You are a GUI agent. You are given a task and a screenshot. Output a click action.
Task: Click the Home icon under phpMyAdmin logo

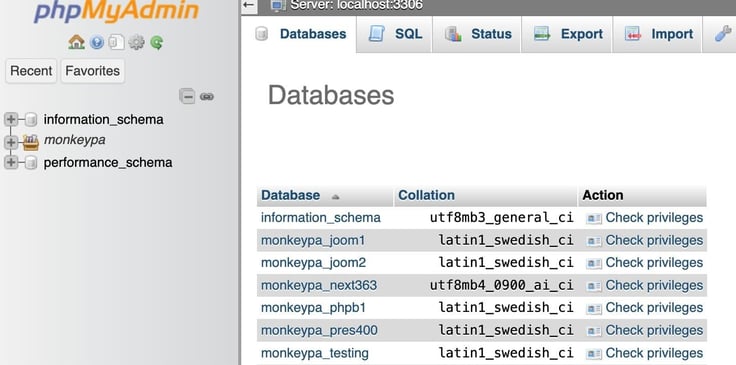[76, 42]
